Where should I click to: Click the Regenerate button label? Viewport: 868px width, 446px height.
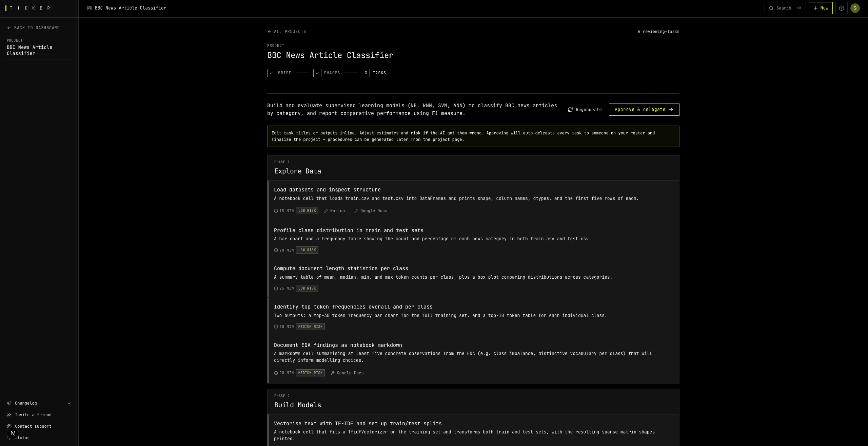click(x=589, y=110)
